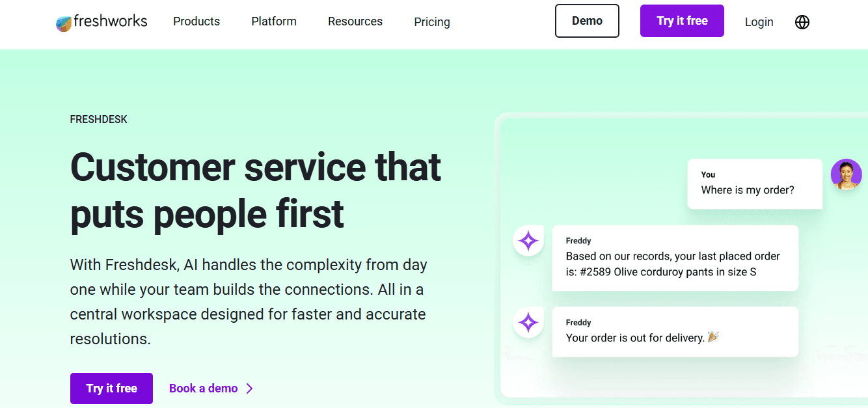Click the arrow icon after Book a demo

(x=250, y=388)
